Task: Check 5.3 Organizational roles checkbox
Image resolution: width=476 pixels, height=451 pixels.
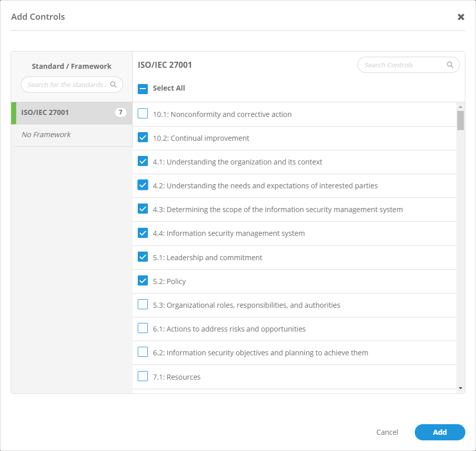Action: point(143,304)
